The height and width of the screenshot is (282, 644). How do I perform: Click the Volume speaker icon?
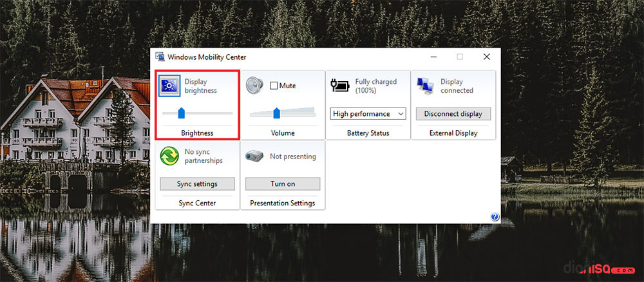click(255, 86)
